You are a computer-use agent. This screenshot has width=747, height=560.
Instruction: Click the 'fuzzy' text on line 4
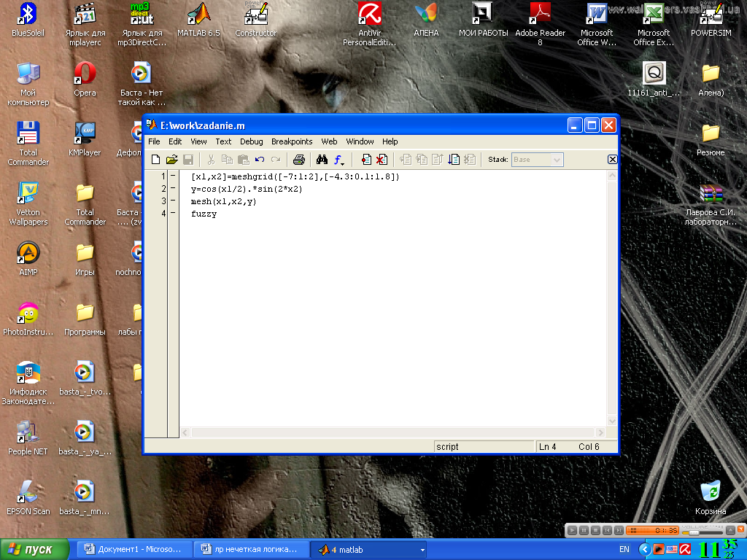tap(204, 214)
